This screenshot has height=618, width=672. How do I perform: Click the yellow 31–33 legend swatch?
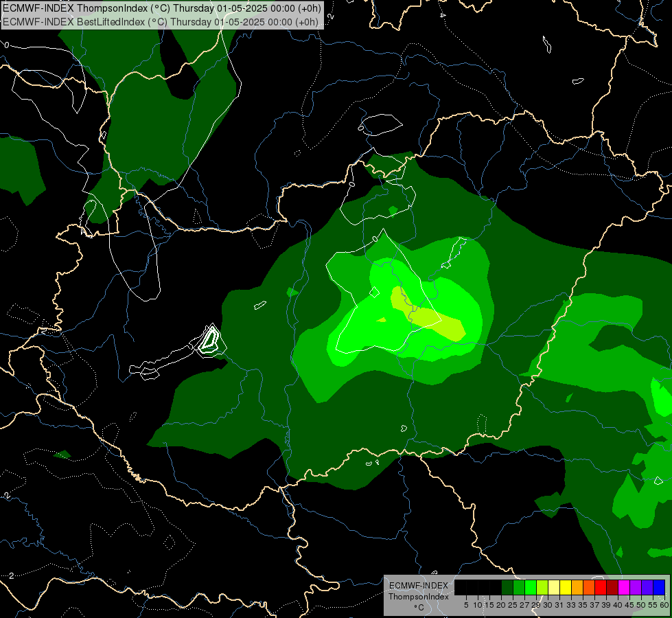pyautogui.click(x=566, y=587)
